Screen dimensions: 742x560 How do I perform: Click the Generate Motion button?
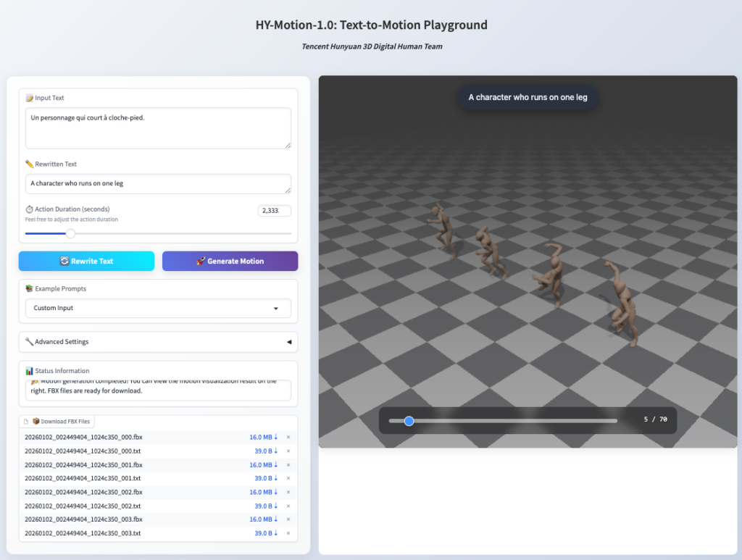tap(230, 261)
